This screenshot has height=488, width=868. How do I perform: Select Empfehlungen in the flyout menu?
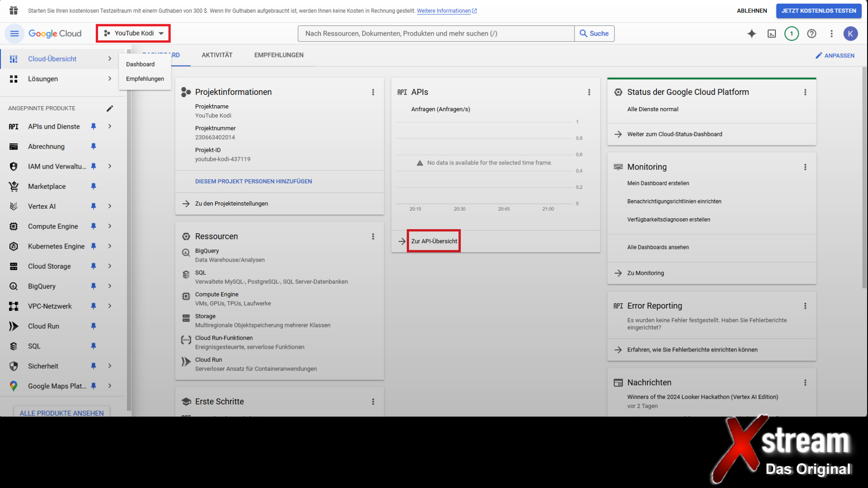145,79
